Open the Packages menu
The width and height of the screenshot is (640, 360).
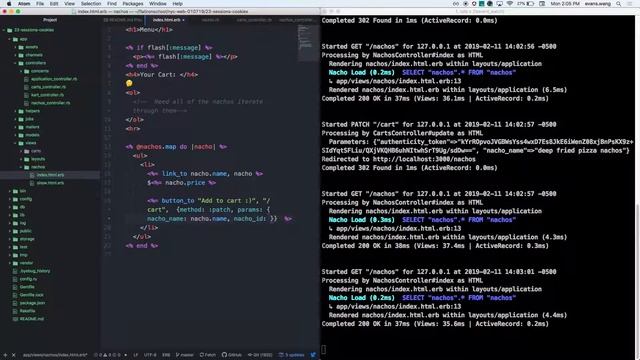(133, 4)
